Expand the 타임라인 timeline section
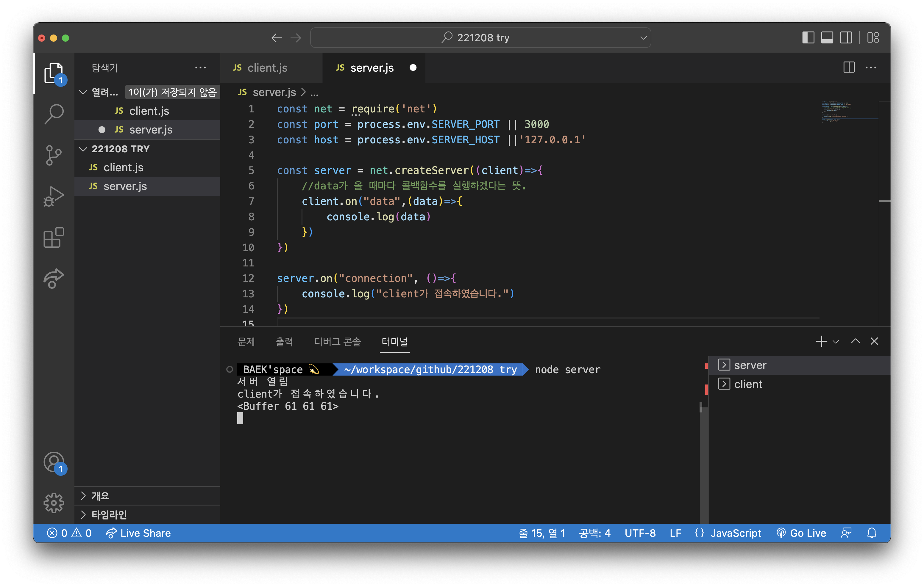924x587 pixels. pyautogui.click(x=109, y=514)
